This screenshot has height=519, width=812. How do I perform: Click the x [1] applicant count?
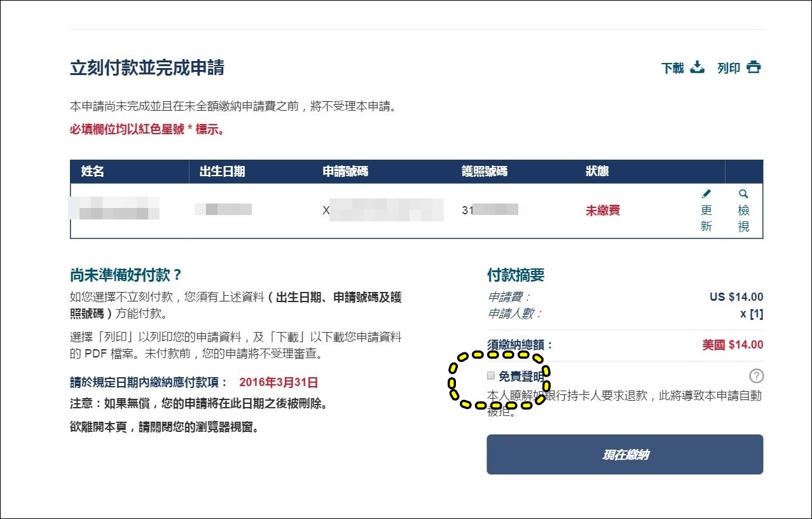click(x=752, y=314)
